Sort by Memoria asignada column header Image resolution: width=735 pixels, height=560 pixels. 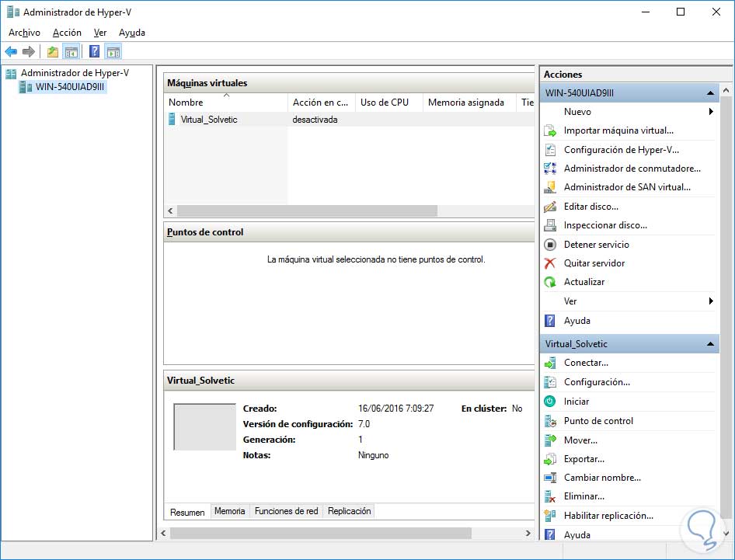(x=469, y=103)
